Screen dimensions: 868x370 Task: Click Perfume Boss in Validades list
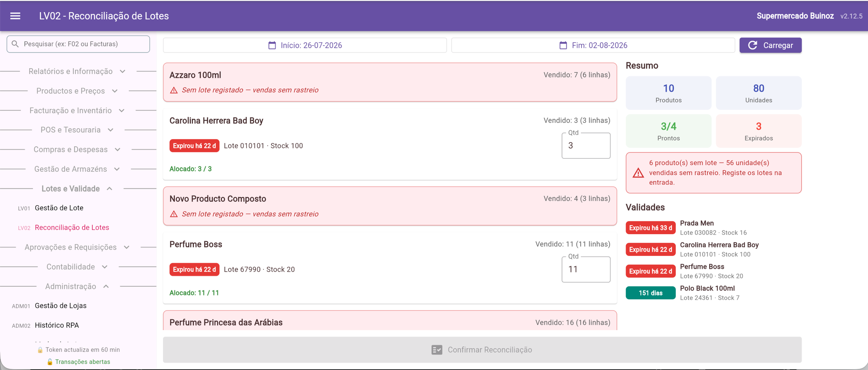click(x=702, y=266)
